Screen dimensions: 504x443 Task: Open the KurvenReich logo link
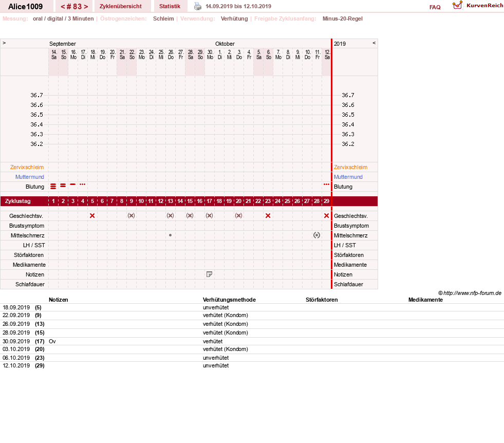tap(478, 6)
